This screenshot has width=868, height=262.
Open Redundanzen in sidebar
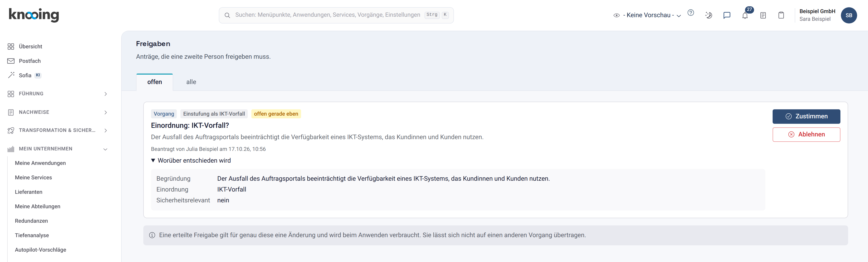coord(31,221)
